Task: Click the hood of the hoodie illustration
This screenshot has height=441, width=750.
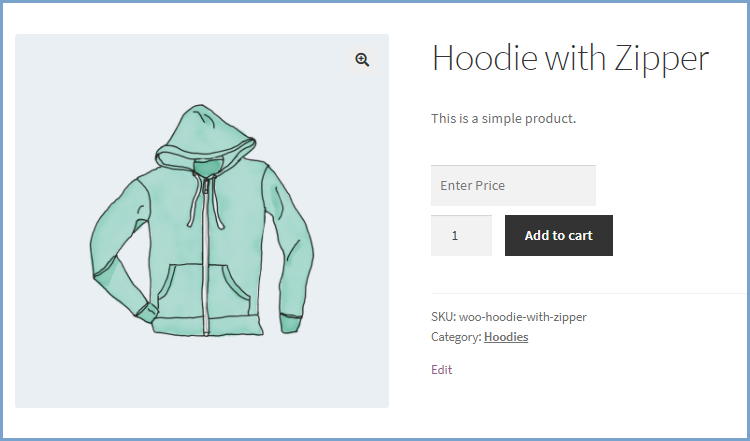Action: coord(206,134)
